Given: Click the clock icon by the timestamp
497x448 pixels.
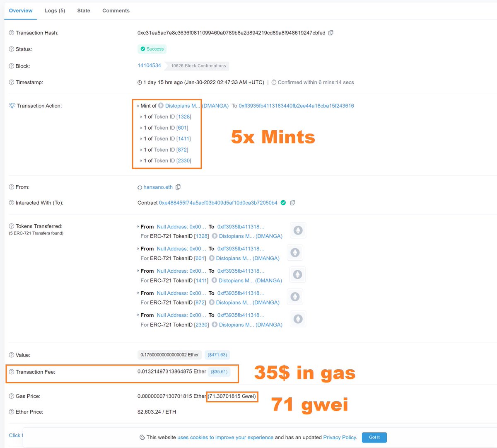Looking at the screenshot, I should [140, 82].
